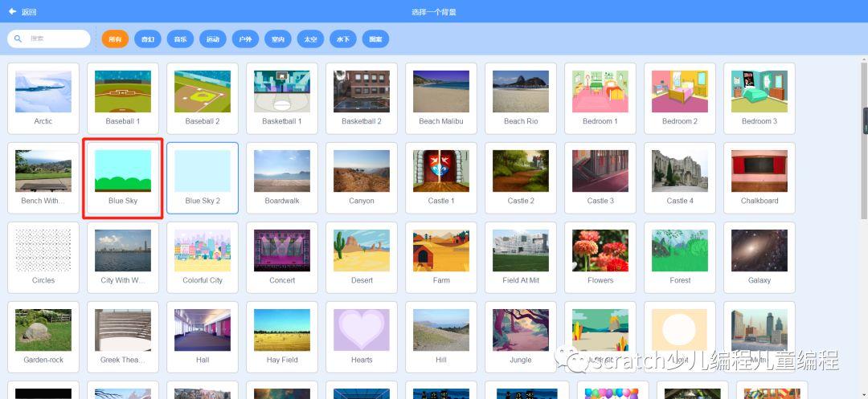The image size is (868, 399).
Task: Select the Farm backdrop
Action: (x=441, y=258)
